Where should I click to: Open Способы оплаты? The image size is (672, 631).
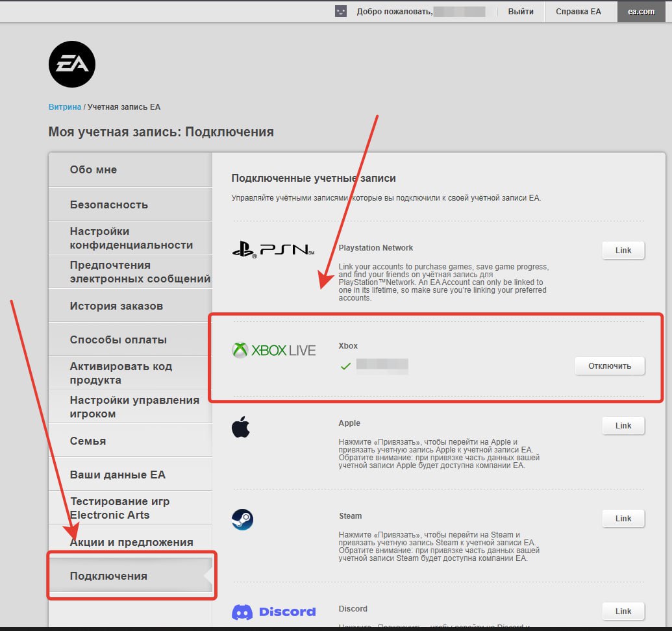[x=131, y=340]
